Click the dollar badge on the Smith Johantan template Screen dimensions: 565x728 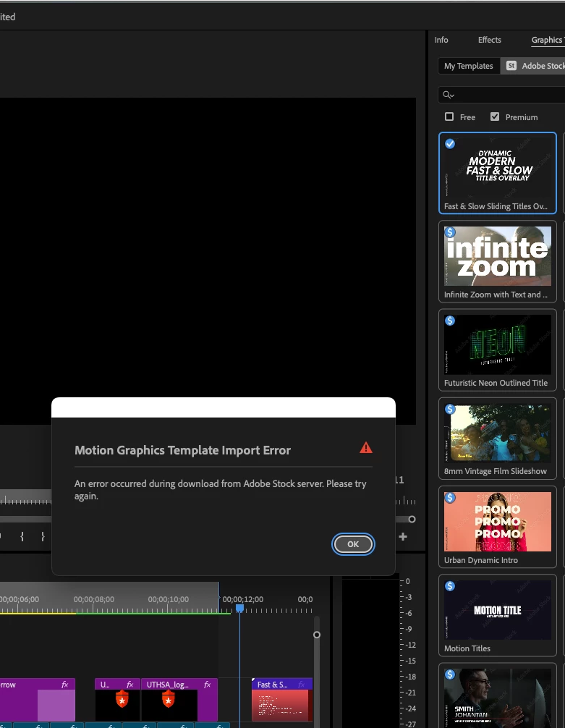coord(450,674)
